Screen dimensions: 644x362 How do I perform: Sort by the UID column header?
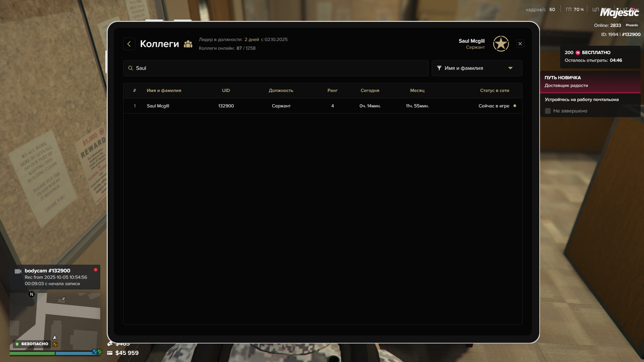tap(226, 90)
